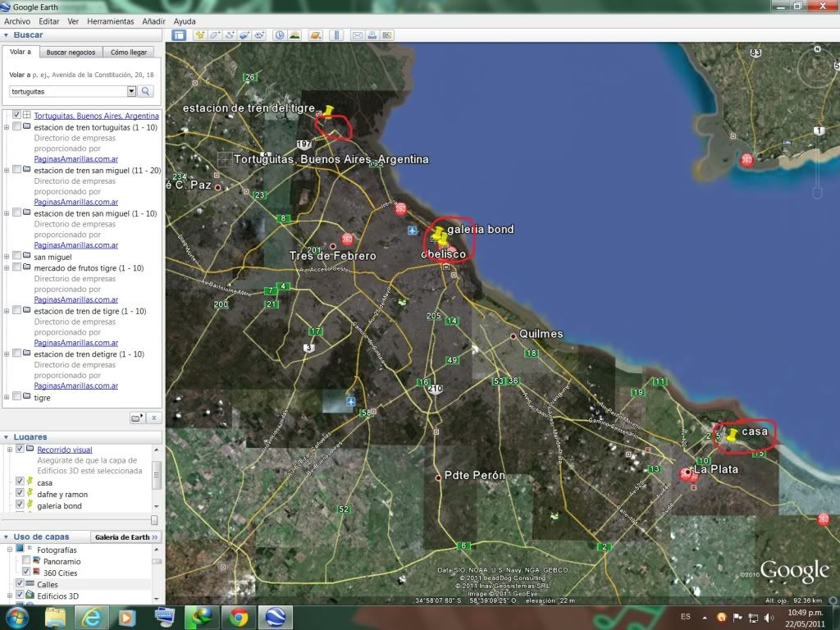Uncheck the casa placemark checkbox

(x=20, y=482)
